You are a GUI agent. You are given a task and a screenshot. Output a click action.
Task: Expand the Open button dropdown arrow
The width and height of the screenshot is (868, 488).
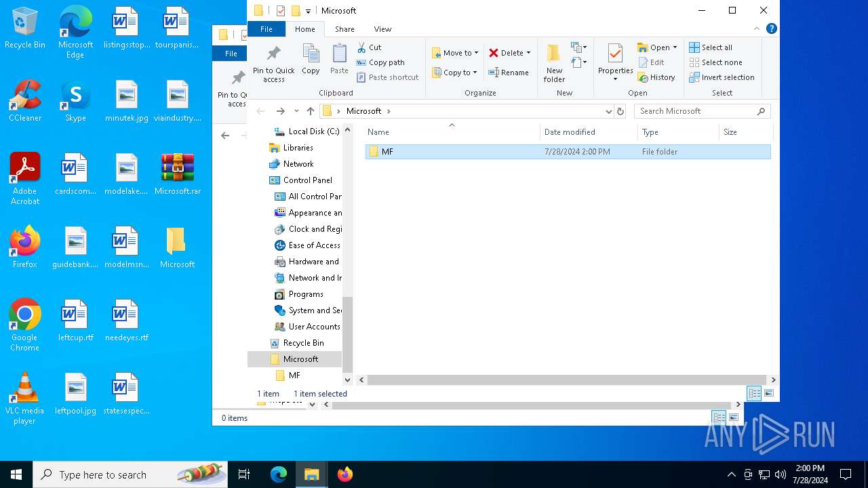675,47
